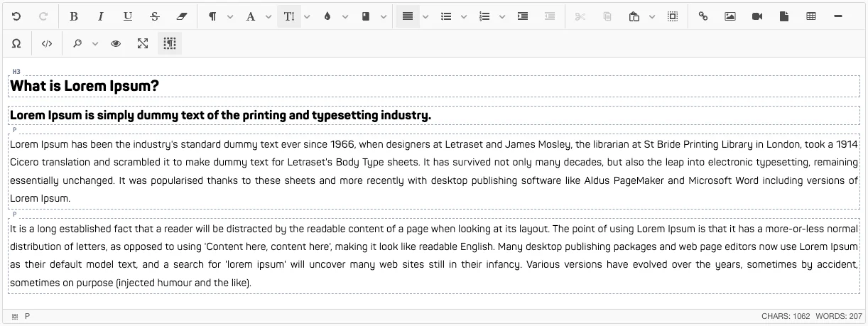Click the font size icon
868x326 pixels.
point(288,16)
